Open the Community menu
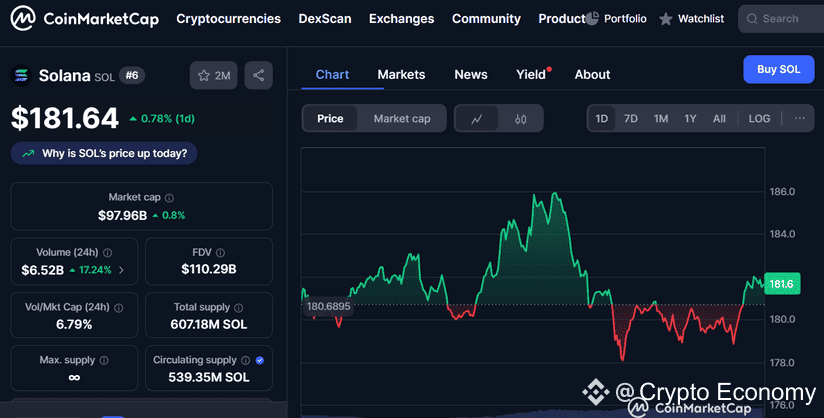The width and height of the screenshot is (824, 418). click(486, 19)
